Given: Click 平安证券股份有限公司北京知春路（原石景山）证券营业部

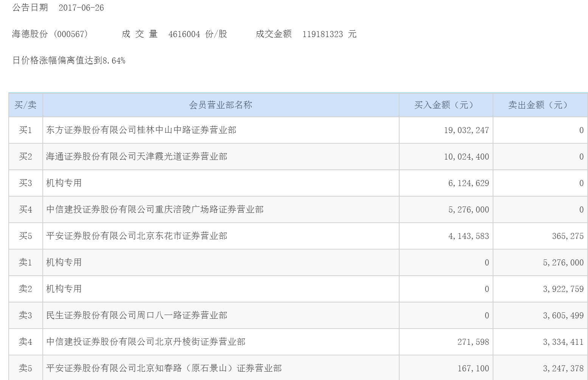Looking at the screenshot, I should (164, 368).
